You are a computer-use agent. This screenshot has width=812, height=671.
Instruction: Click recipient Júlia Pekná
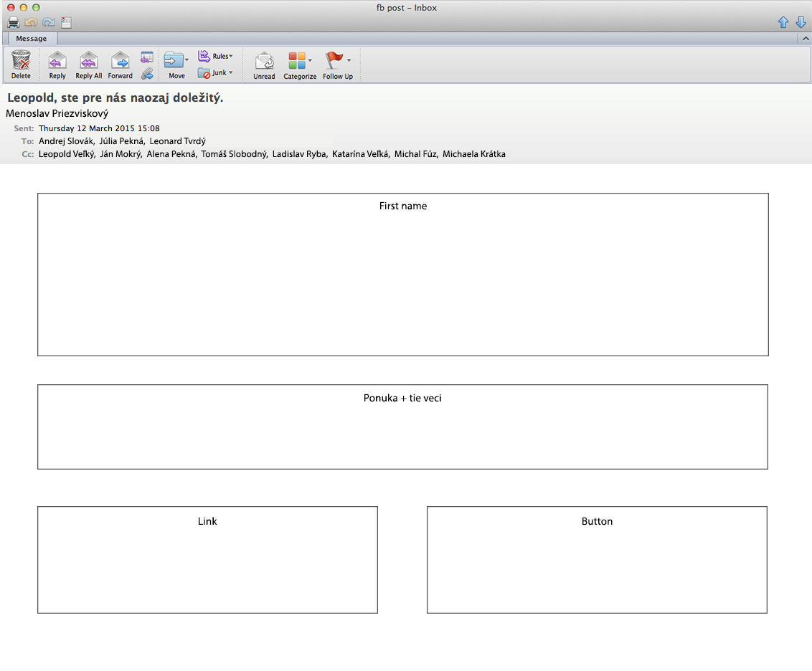pyautogui.click(x=122, y=141)
